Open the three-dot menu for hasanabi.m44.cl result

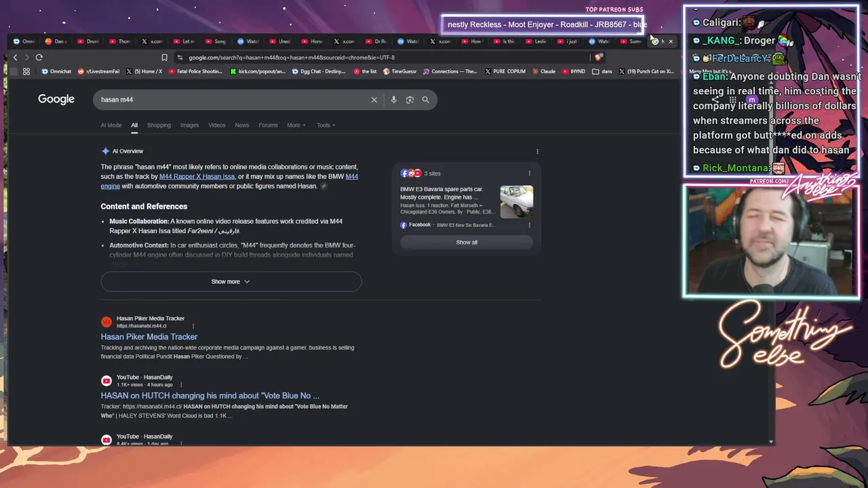pyautogui.click(x=193, y=326)
